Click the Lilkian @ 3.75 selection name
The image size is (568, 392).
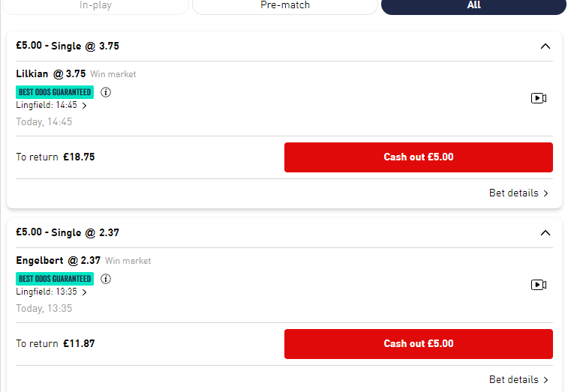coord(51,73)
